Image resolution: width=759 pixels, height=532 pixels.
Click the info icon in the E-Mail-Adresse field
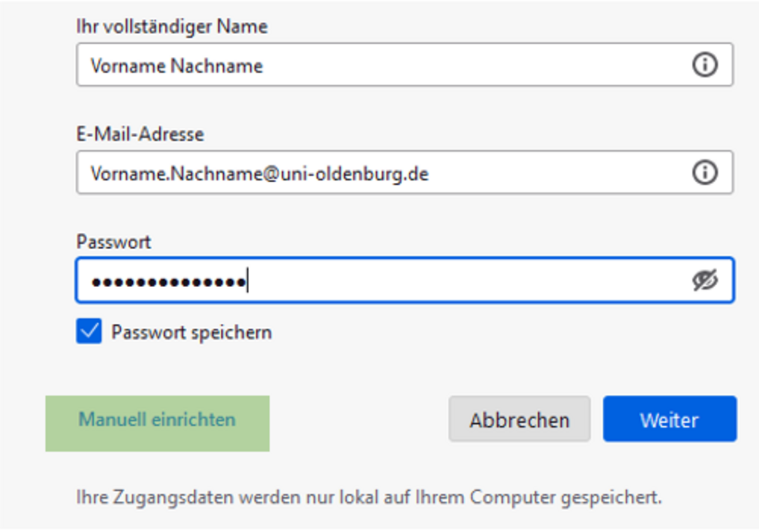pos(705,172)
